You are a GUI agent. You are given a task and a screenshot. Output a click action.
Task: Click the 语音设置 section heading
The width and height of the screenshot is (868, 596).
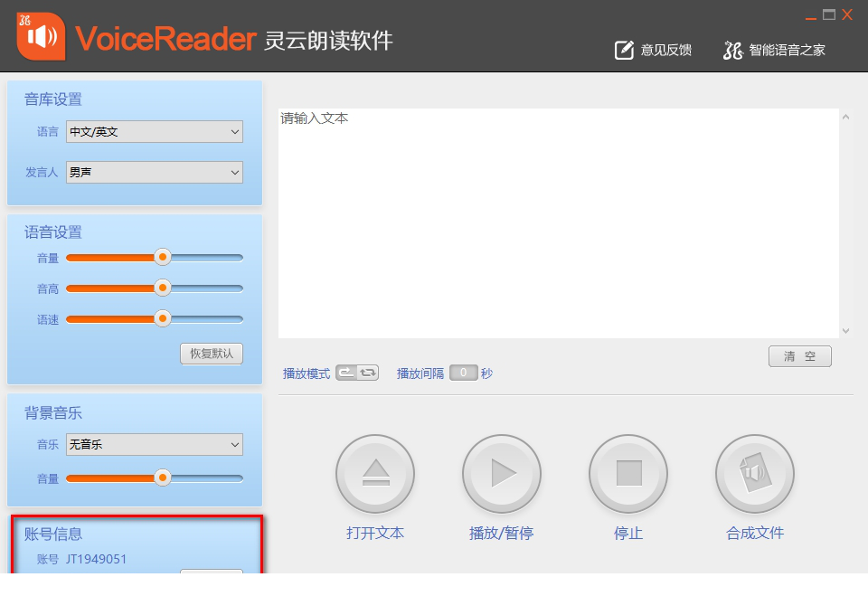click(53, 232)
